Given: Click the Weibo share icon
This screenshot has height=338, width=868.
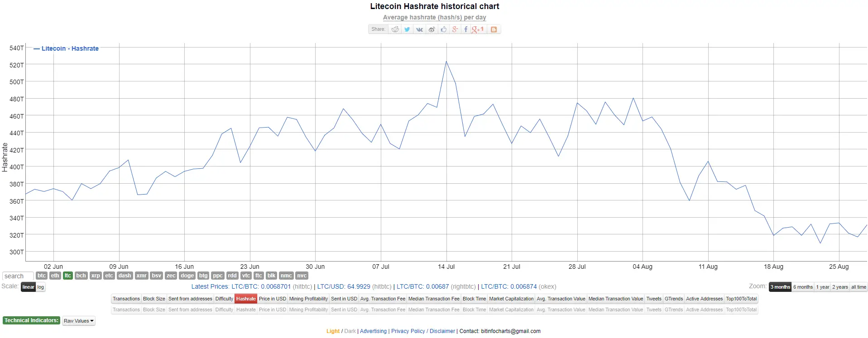Looking at the screenshot, I should [432, 29].
